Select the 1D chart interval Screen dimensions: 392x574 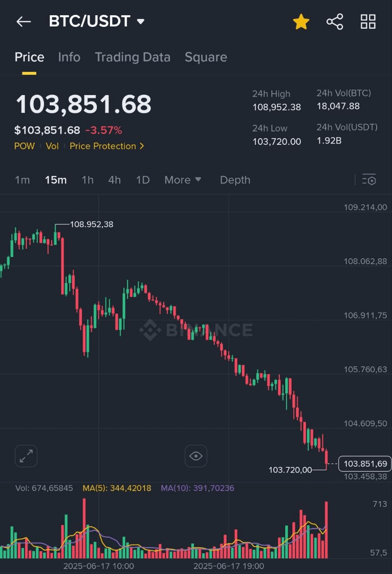click(143, 180)
